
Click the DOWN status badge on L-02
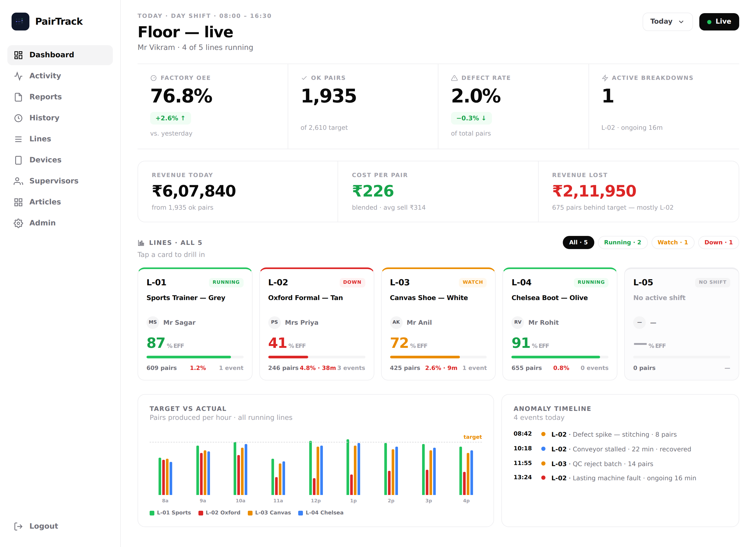[352, 282]
